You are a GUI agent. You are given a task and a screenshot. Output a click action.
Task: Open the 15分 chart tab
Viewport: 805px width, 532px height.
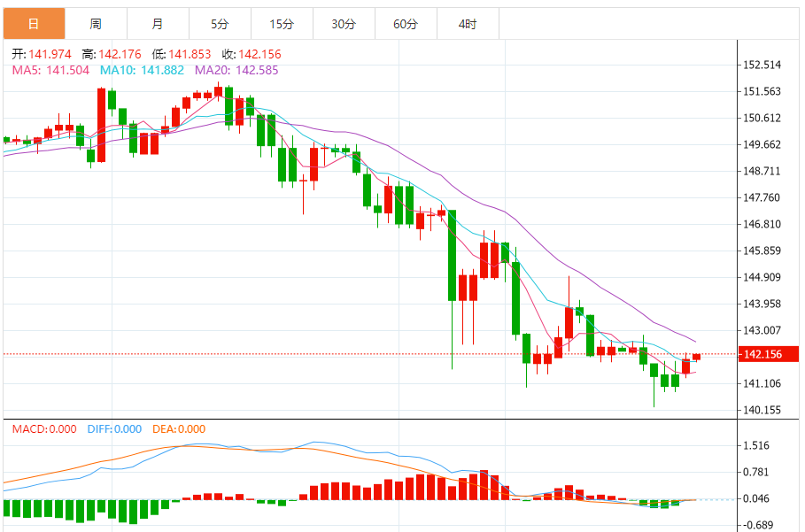click(x=283, y=24)
